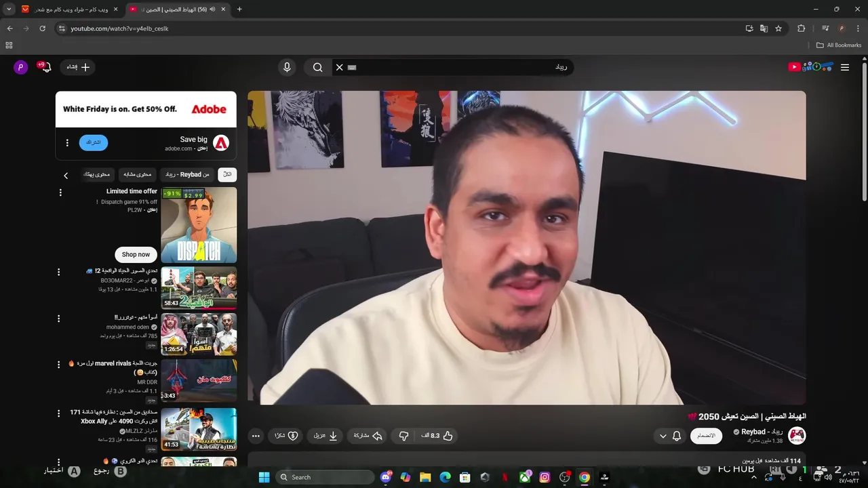Select the 'All' filter chip
The width and height of the screenshot is (868, 488).
click(x=227, y=175)
